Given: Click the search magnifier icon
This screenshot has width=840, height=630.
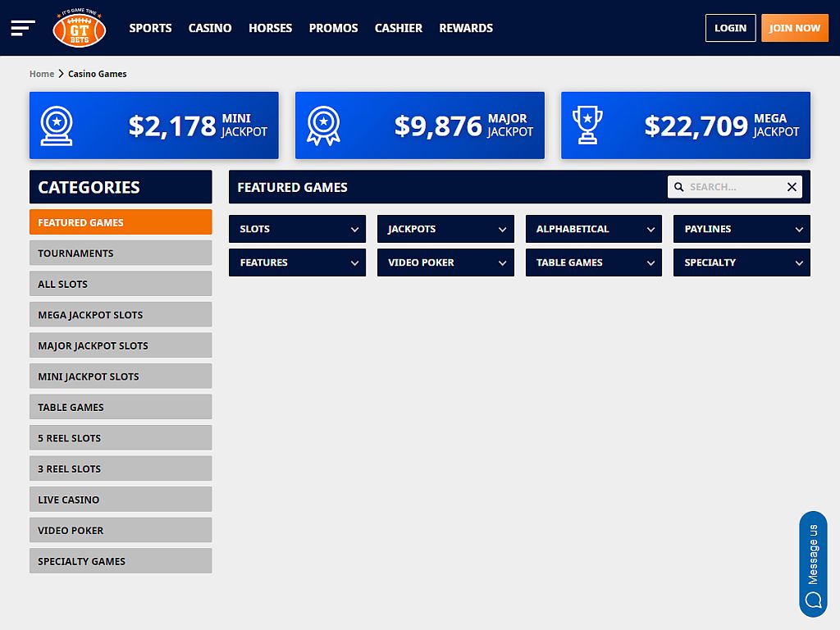Looking at the screenshot, I should coord(678,186).
